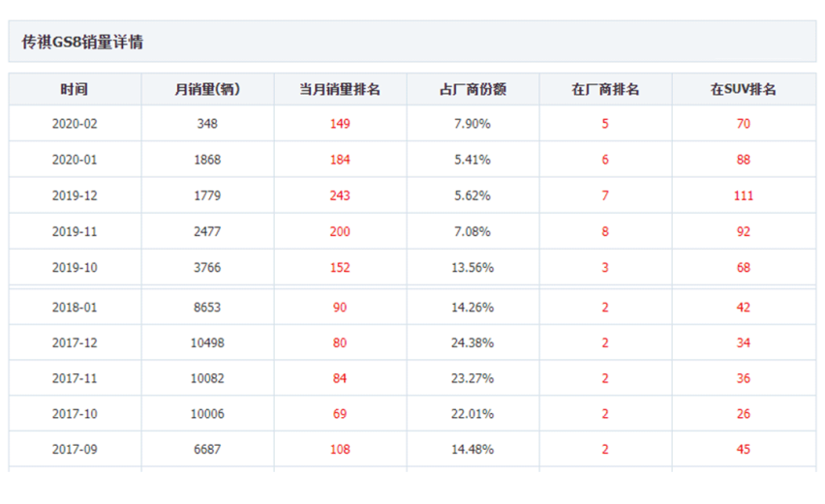The height and width of the screenshot is (504, 825).
Task: Open SUV rank 42 link
Action: [x=744, y=308]
